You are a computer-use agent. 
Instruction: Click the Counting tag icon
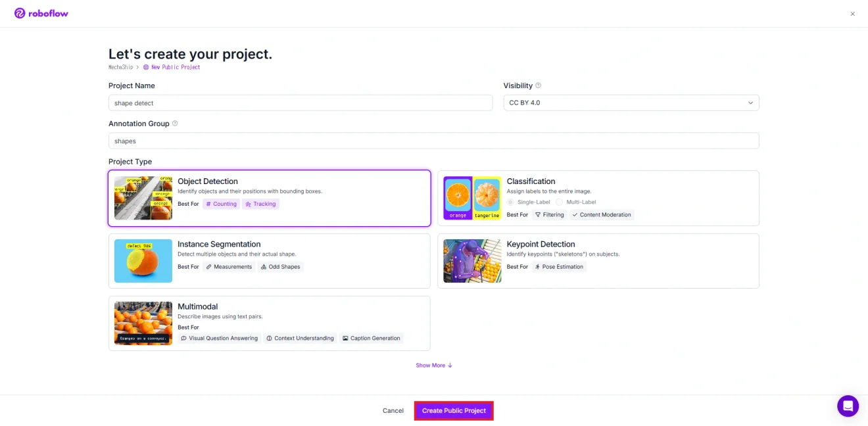coord(208,204)
